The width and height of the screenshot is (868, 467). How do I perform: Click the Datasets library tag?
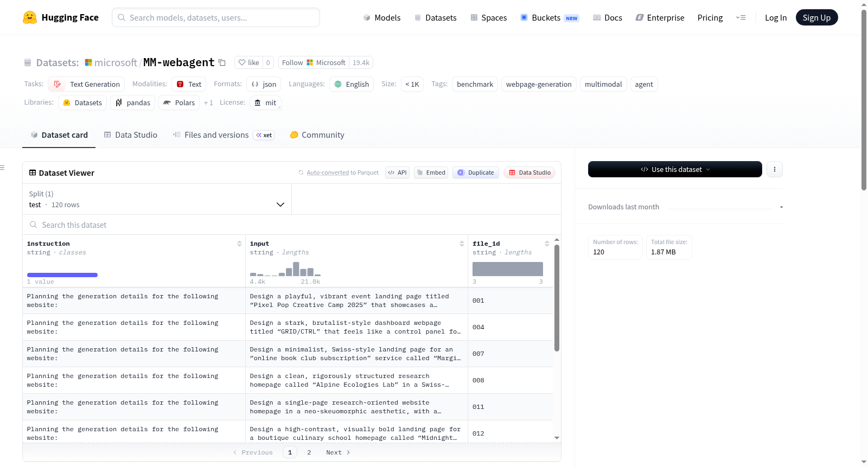82,103
